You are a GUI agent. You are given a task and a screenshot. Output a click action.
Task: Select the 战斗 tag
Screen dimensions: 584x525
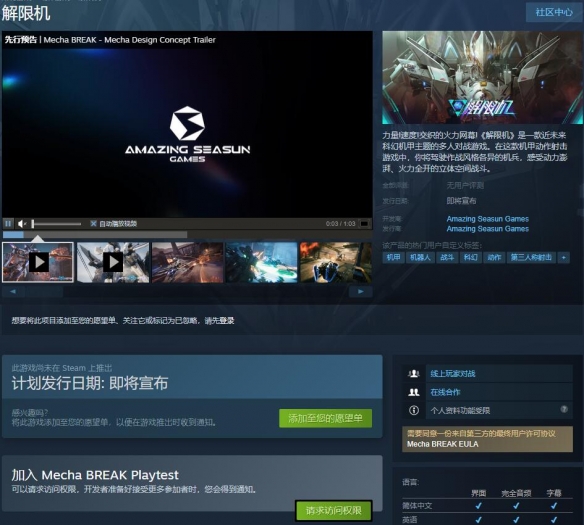pyautogui.click(x=447, y=257)
